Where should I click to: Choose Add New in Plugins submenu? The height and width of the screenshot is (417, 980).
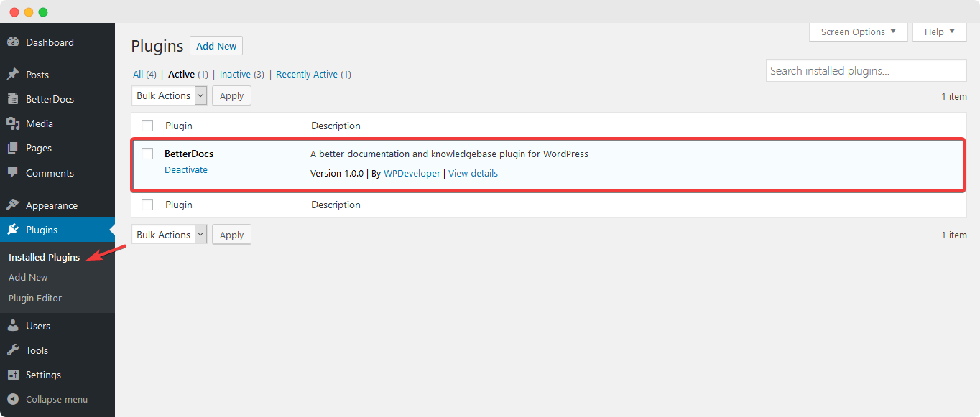pyautogui.click(x=28, y=277)
